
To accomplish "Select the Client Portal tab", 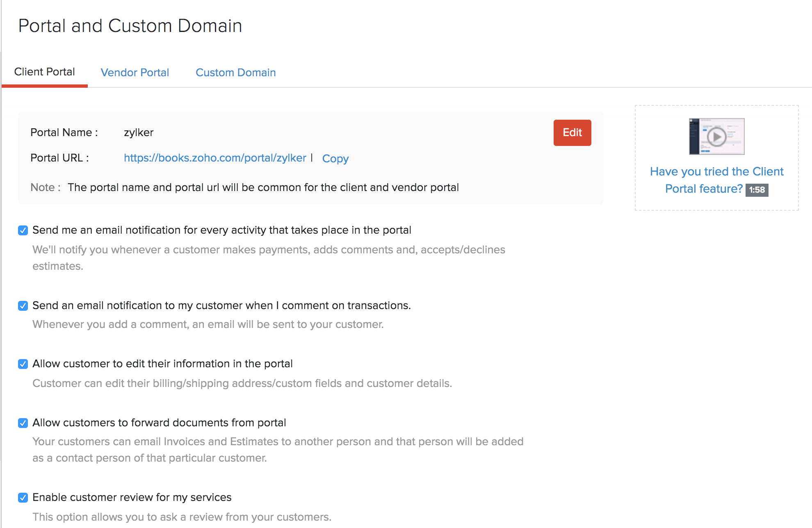I will click(x=44, y=72).
